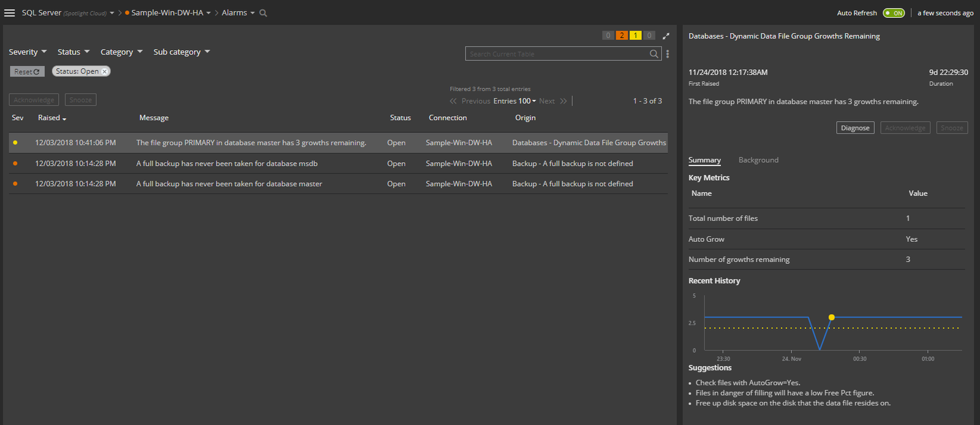Sort by the Connection column header

pyautogui.click(x=448, y=118)
